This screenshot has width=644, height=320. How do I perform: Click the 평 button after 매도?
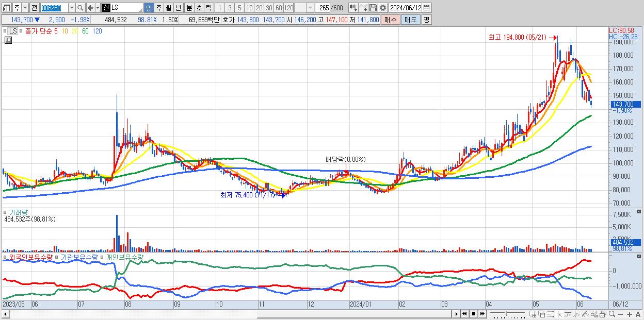pos(427,20)
